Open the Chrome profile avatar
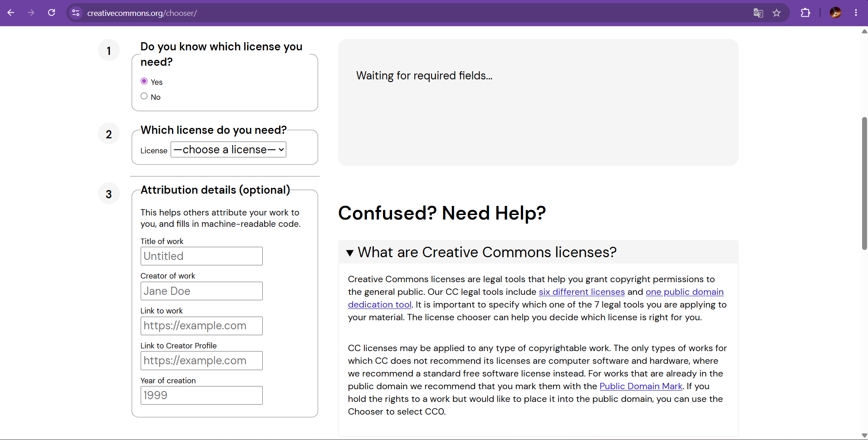 tap(835, 13)
